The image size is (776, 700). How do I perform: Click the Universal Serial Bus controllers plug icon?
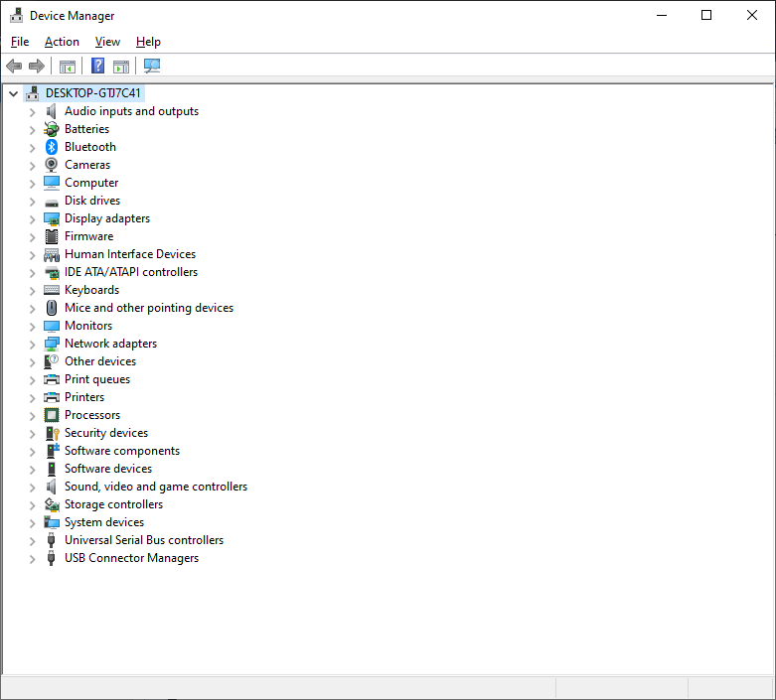coord(51,540)
